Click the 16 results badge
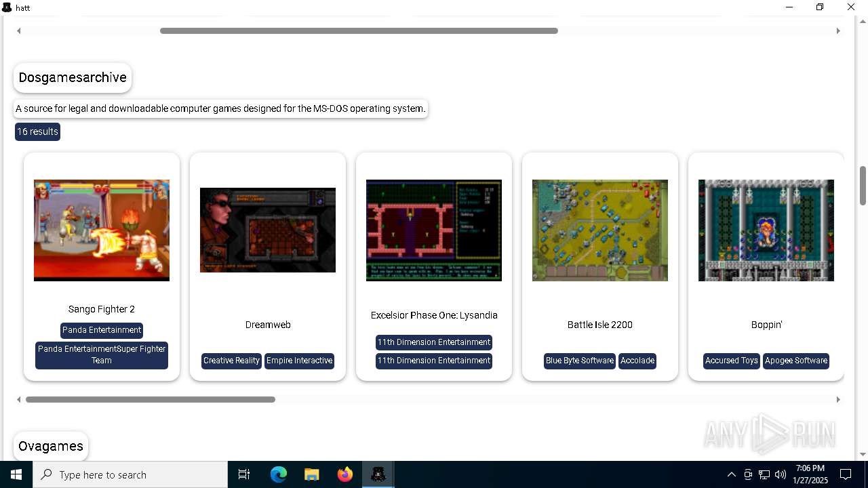Screen dimensions: 868x488 37,131
